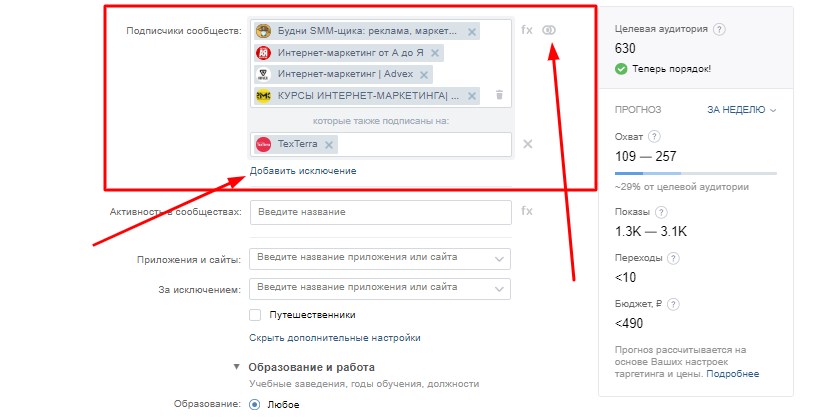Click fx icon next to Активность в сообществах
Screen dimensions: 818x418
click(x=527, y=211)
